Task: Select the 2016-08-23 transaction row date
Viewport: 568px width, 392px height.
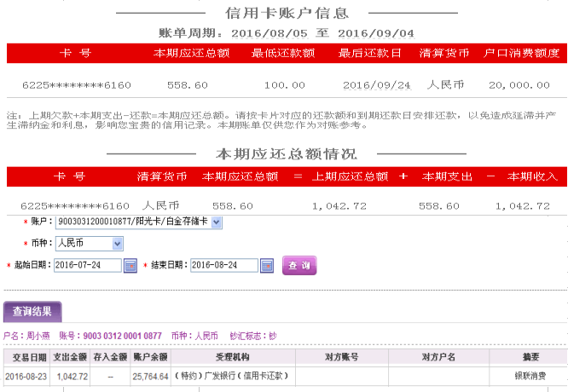Action: coord(26,376)
